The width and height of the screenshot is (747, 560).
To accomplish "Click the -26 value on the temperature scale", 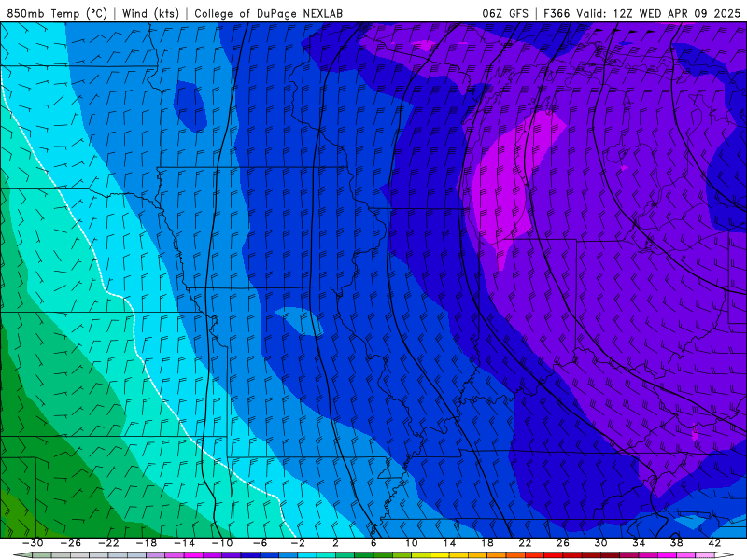I will pos(71,543).
